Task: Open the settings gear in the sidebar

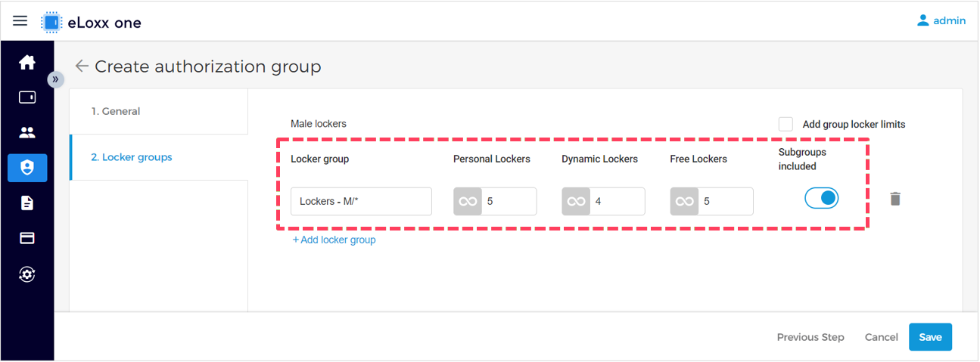Action: 27,274
